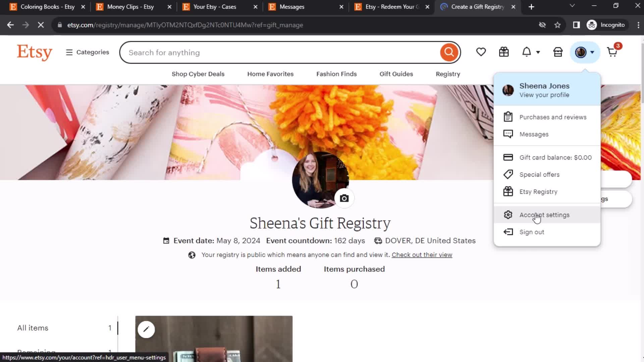Click the wishlist heart icon

481,52
